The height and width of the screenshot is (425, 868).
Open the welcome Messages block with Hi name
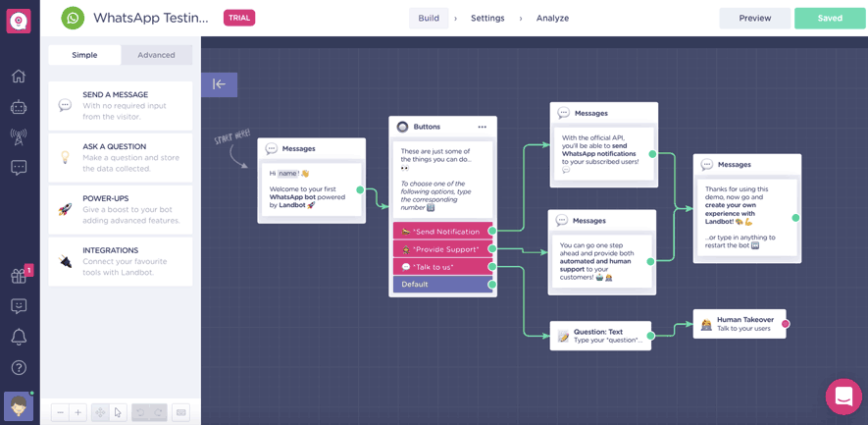(x=311, y=181)
